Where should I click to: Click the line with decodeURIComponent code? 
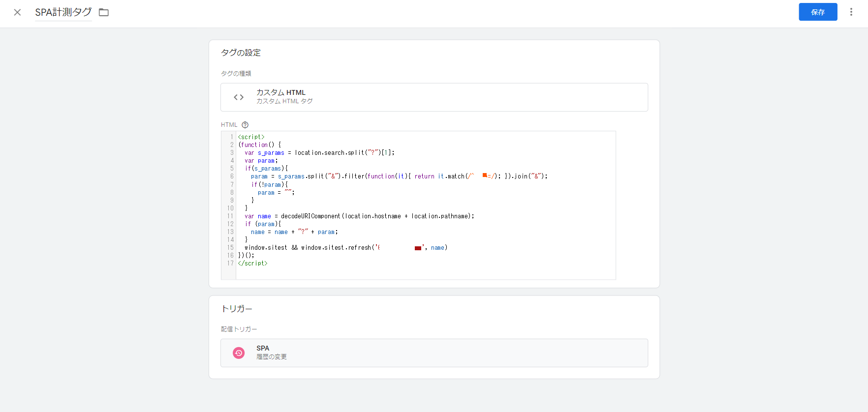[x=359, y=216]
